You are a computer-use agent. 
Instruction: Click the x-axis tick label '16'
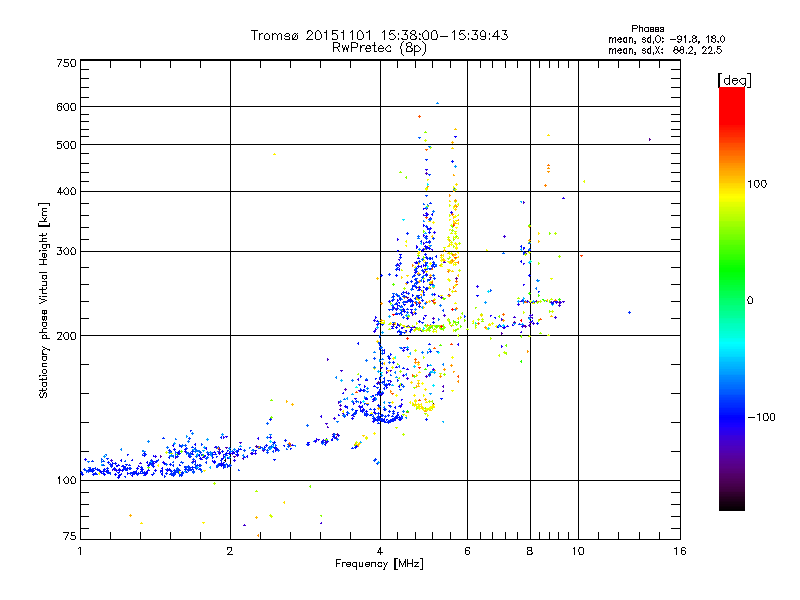click(680, 551)
